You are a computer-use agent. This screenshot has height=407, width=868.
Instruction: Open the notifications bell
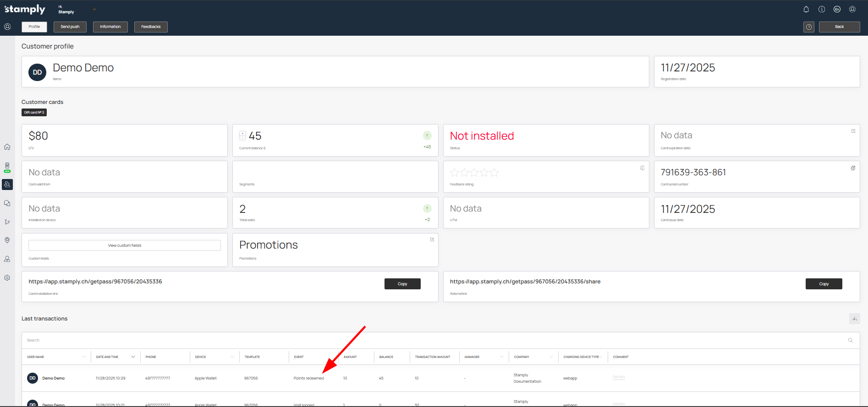click(806, 9)
